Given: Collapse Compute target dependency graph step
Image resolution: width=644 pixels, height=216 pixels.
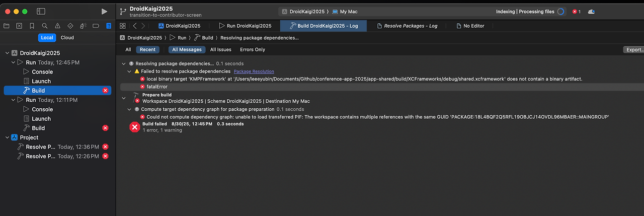Looking at the screenshot, I should [x=129, y=109].
